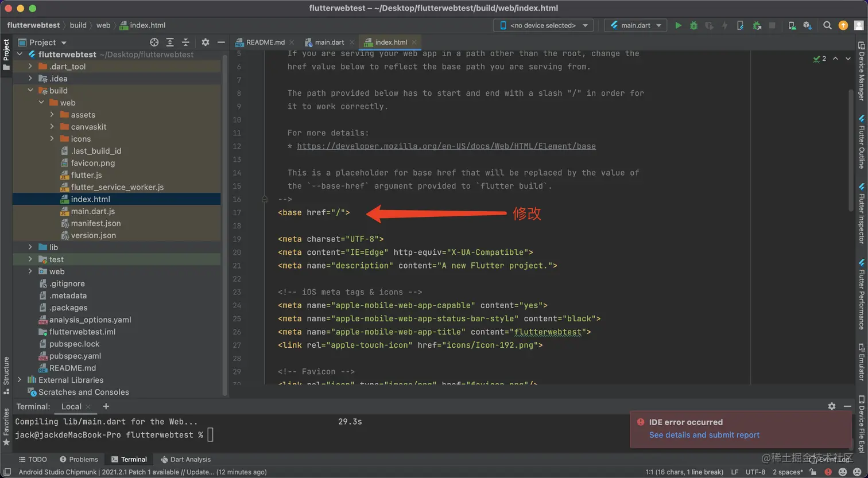This screenshot has width=868, height=478.
Task: Select flutter_service_worker.js in the project tree
Action: (117, 187)
